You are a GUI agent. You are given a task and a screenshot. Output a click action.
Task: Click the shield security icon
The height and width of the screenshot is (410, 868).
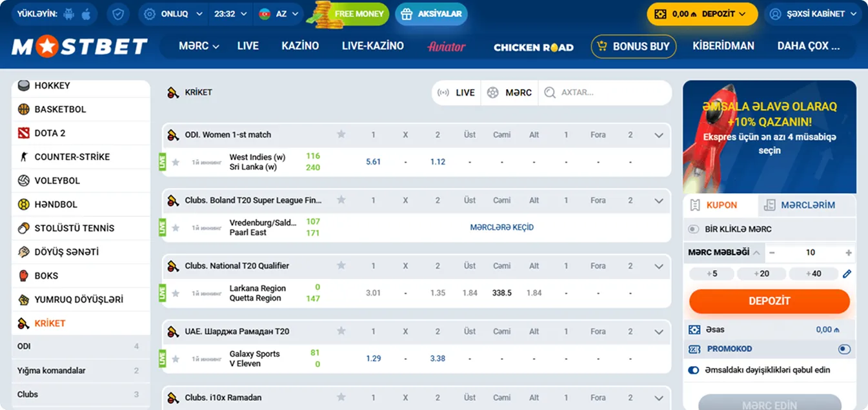click(x=117, y=14)
